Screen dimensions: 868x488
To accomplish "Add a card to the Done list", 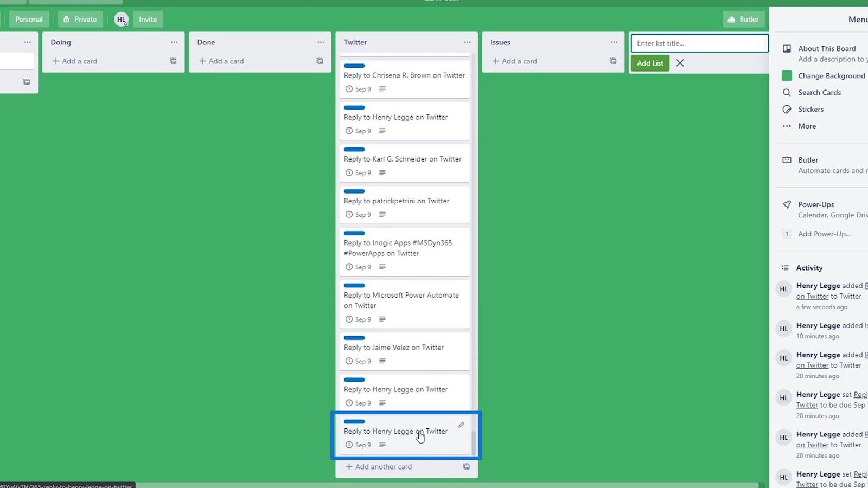I will click(221, 61).
